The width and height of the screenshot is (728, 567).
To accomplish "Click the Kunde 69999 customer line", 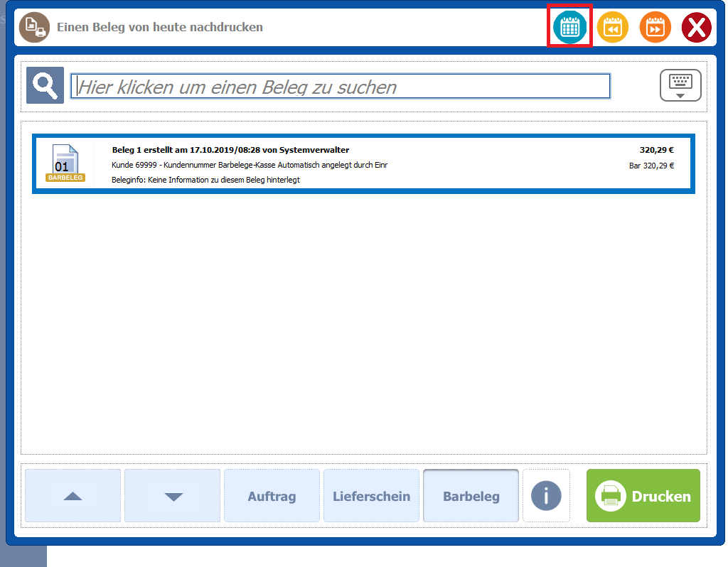I will 249,165.
